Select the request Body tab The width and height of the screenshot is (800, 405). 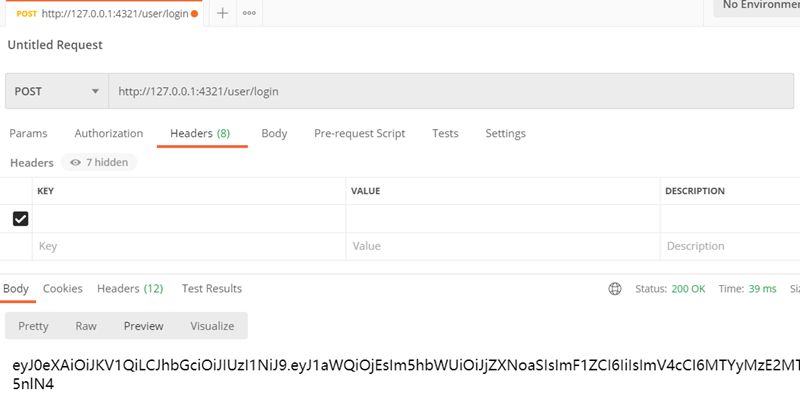(274, 134)
